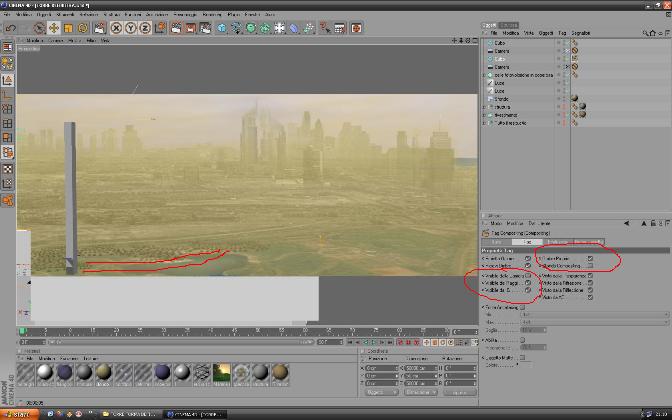Image resolution: width=672 pixels, height=420 pixels.
Task: Open the antialiasing Min dropdown
Action: coord(594,315)
